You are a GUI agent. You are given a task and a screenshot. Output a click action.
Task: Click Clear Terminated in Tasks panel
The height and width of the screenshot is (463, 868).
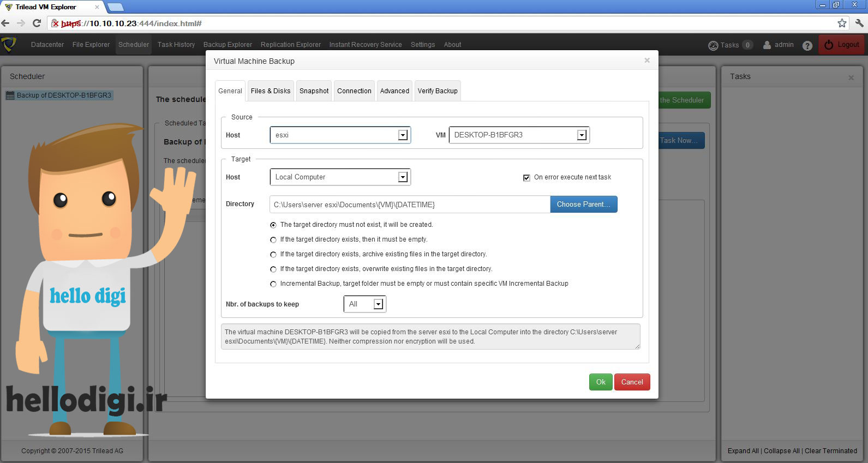(831, 451)
